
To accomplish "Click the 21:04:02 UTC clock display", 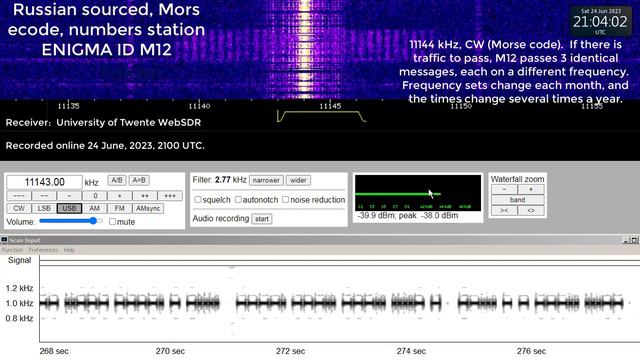I will click(x=600, y=22).
